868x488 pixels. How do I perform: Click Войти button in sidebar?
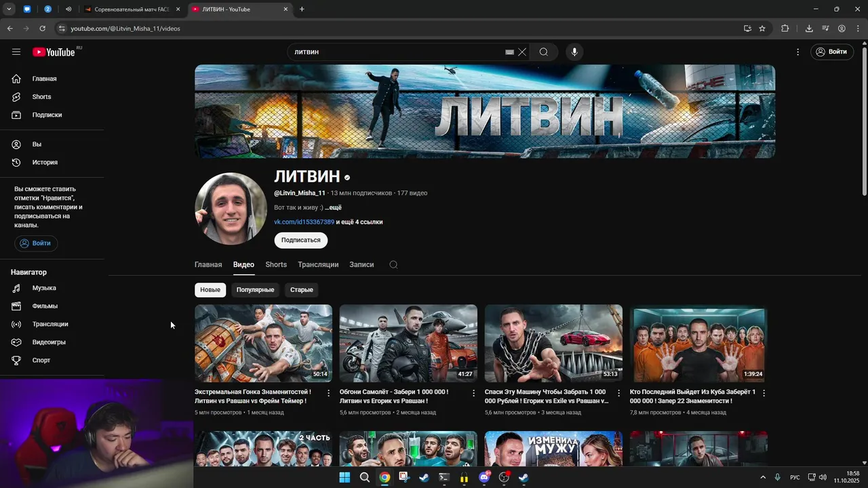pos(36,243)
